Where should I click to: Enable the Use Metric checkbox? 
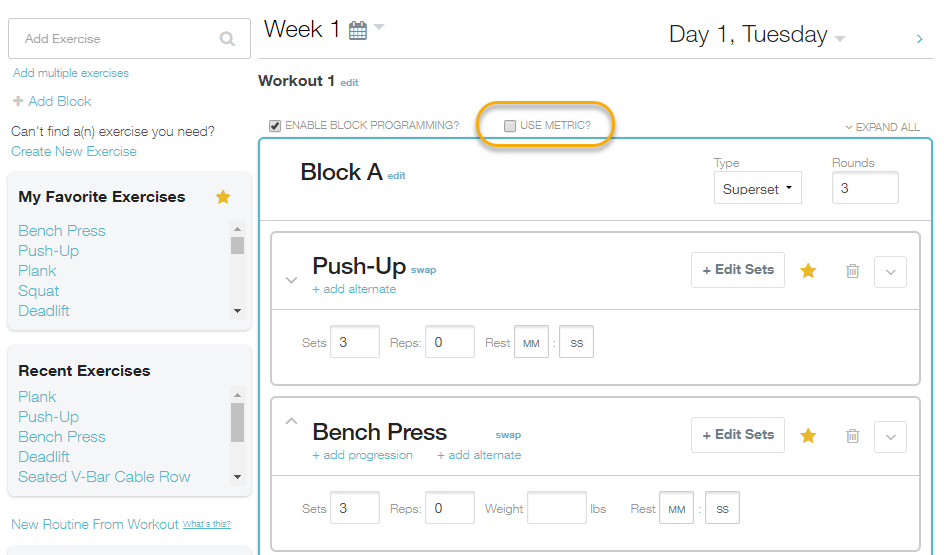510,126
